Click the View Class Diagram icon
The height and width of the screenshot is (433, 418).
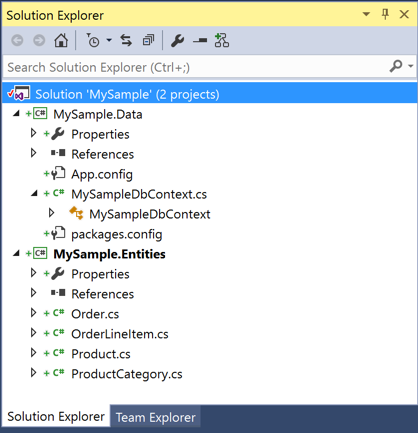[222, 40]
